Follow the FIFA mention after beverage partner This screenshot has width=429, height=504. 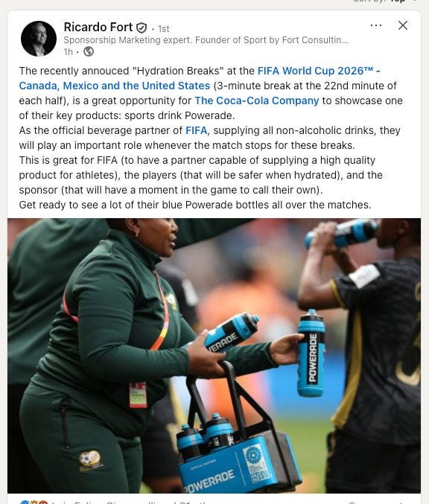tap(197, 130)
